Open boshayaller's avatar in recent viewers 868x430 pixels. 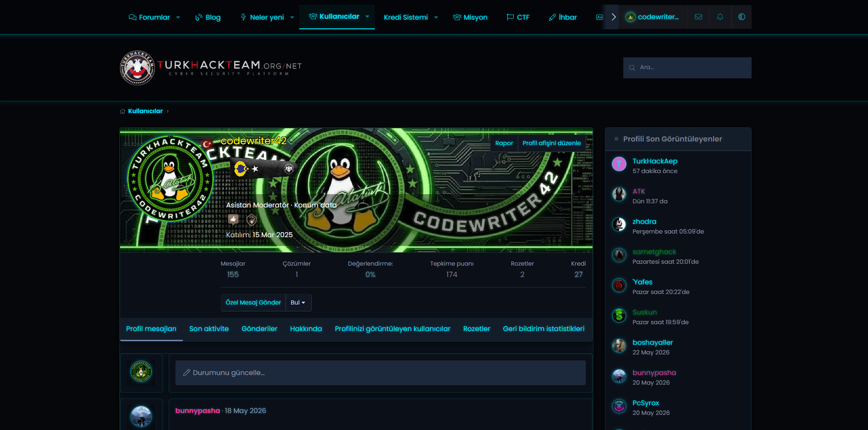click(619, 345)
